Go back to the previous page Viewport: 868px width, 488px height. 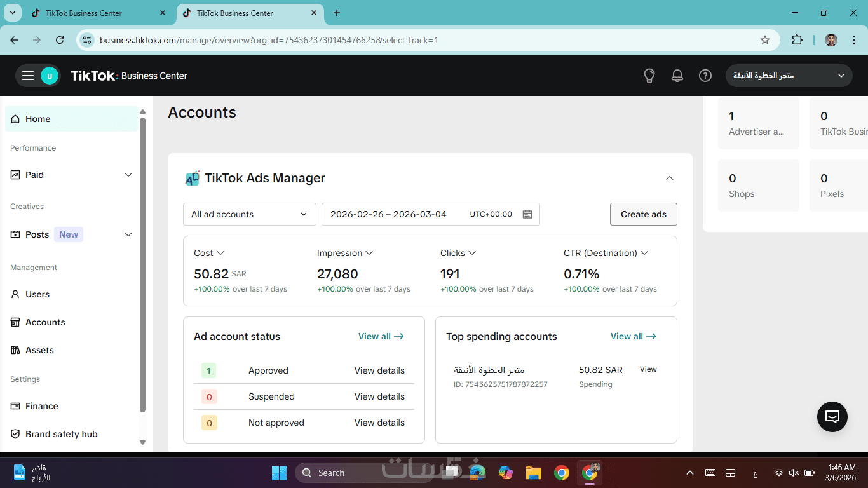click(x=14, y=40)
